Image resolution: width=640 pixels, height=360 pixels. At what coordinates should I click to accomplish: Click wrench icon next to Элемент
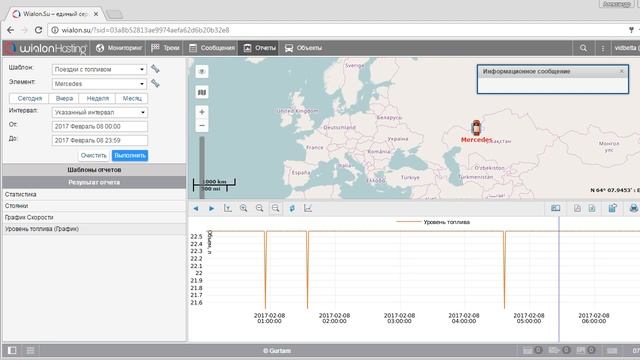[x=155, y=83]
